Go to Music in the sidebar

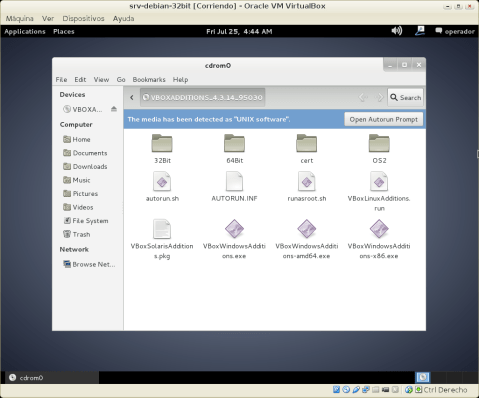pyautogui.click(x=77, y=180)
